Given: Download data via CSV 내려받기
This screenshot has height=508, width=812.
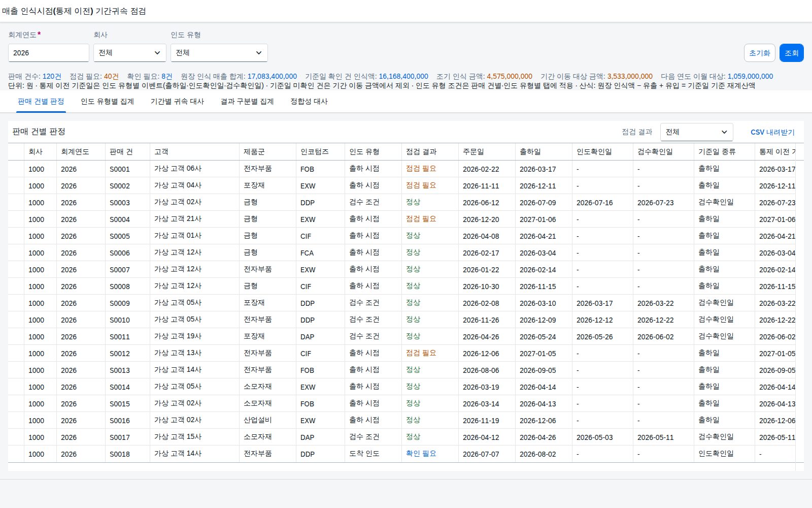Looking at the screenshot, I should 772,132.
